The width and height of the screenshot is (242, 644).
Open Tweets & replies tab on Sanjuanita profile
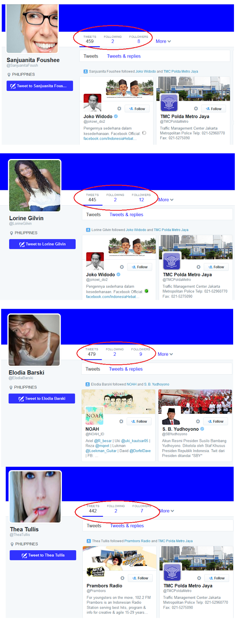coord(124,56)
